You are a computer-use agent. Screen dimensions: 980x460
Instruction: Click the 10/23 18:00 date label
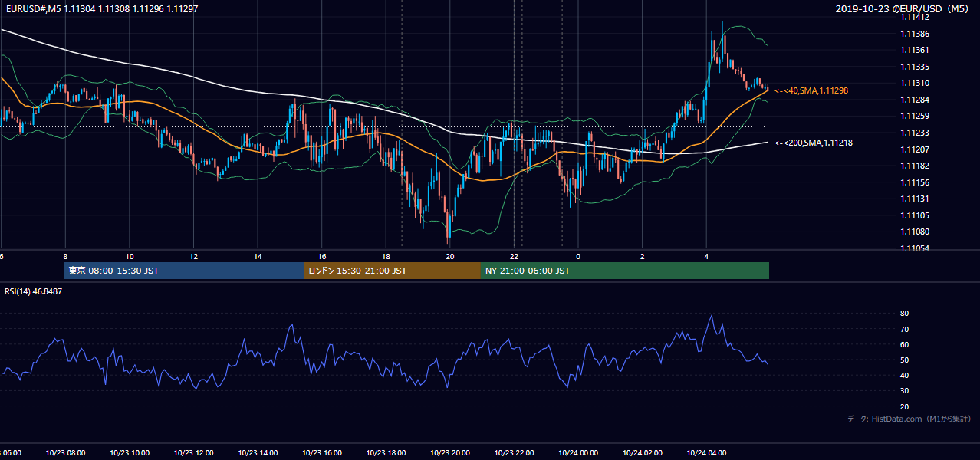(386, 452)
